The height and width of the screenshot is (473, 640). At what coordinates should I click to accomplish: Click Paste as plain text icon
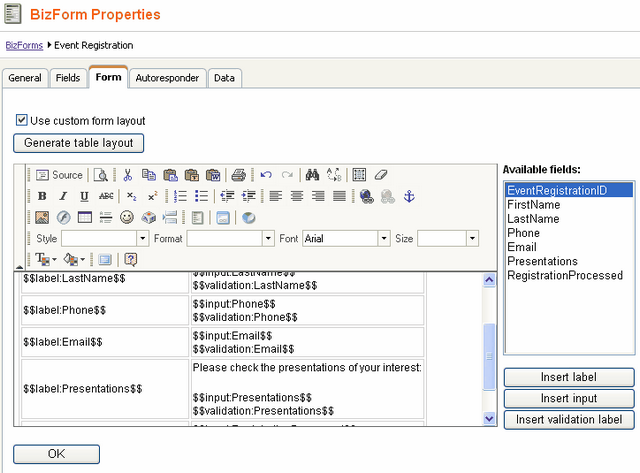[191, 175]
